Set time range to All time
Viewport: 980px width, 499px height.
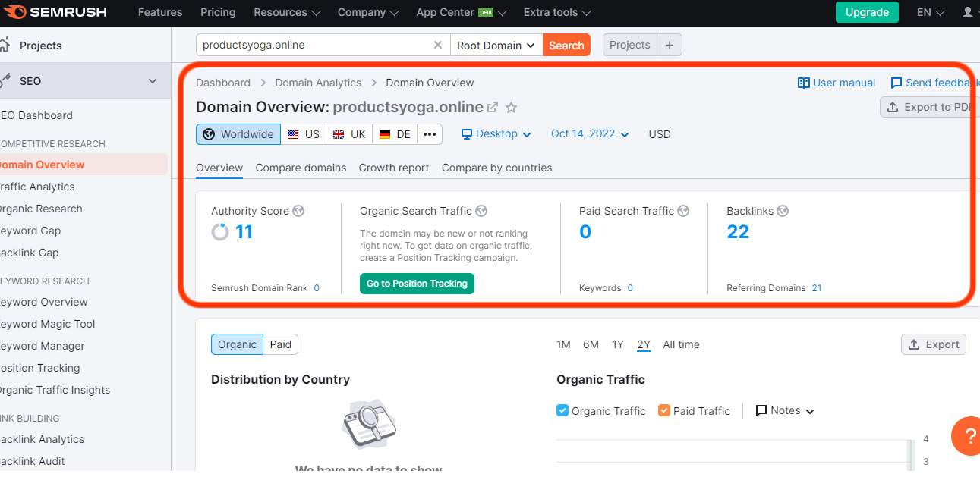pyautogui.click(x=682, y=344)
